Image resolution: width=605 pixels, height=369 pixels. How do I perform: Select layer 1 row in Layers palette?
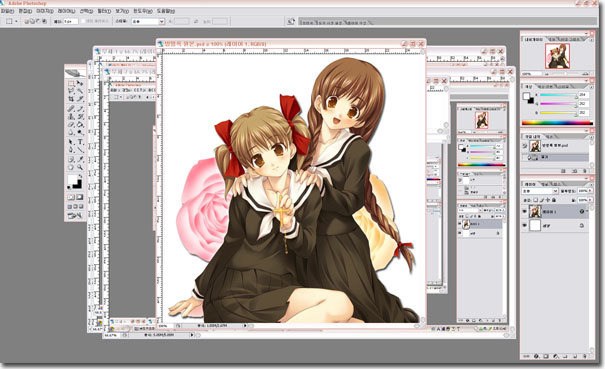click(555, 212)
